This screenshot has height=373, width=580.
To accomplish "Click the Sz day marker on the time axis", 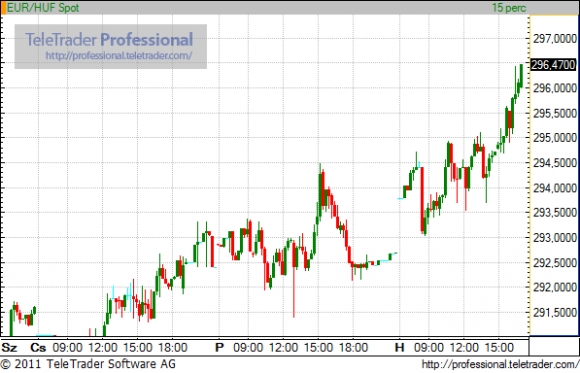I will tap(9, 348).
